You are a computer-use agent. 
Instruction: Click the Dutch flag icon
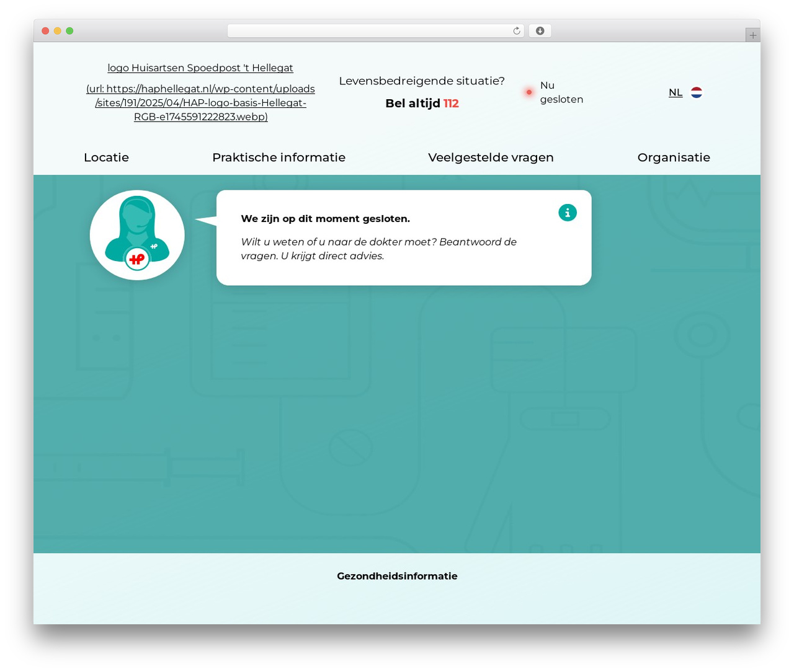tap(697, 92)
